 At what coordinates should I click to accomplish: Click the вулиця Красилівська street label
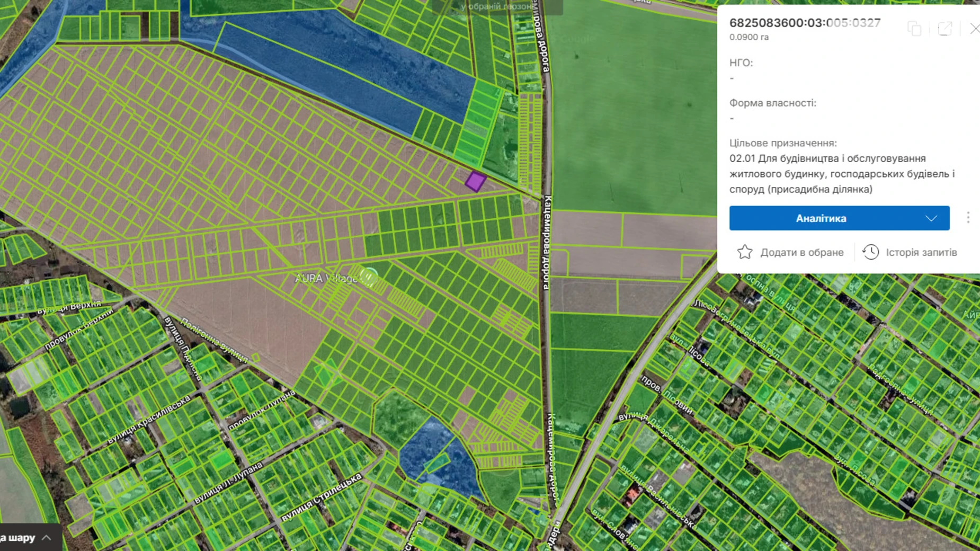pos(149,420)
